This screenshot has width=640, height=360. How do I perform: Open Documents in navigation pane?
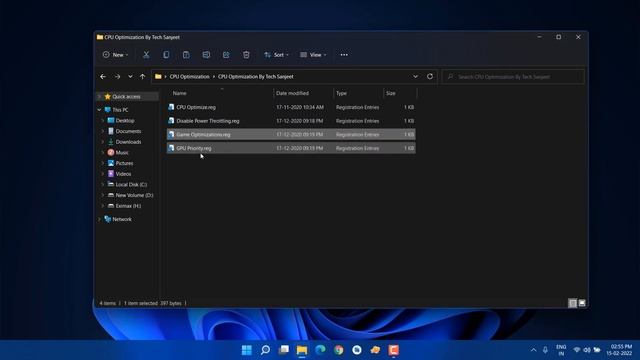pyautogui.click(x=128, y=131)
